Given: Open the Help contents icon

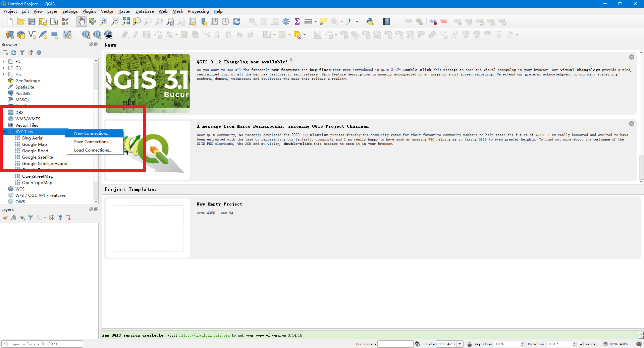Looking at the screenshot, I should 386,22.
